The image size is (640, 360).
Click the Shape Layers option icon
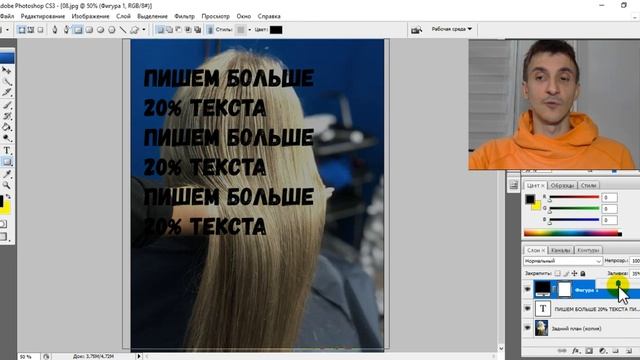22,30
